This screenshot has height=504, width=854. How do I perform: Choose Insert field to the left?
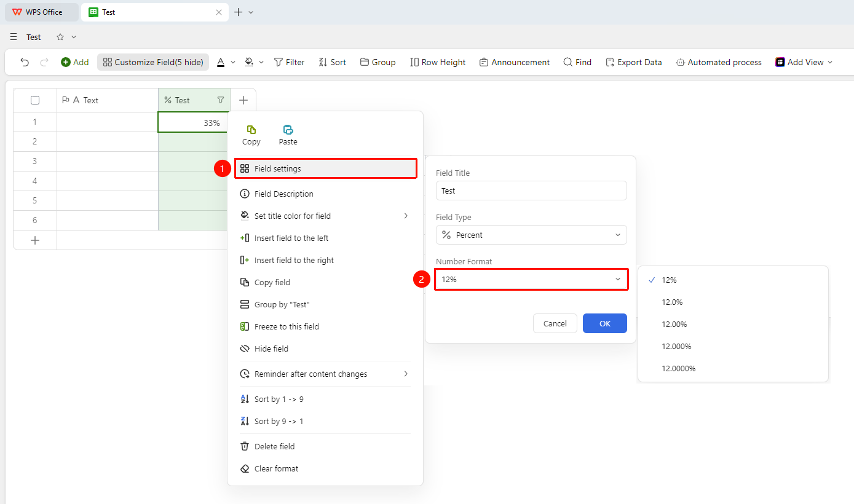tap(325, 238)
